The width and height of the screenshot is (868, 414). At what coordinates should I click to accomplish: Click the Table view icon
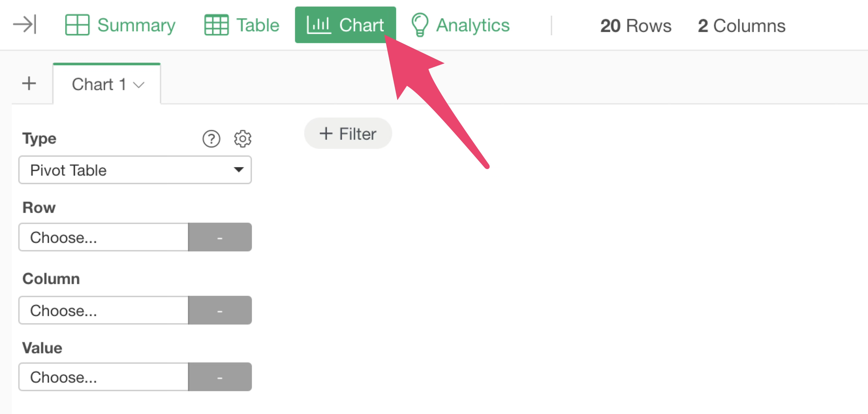[x=216, y=25]
